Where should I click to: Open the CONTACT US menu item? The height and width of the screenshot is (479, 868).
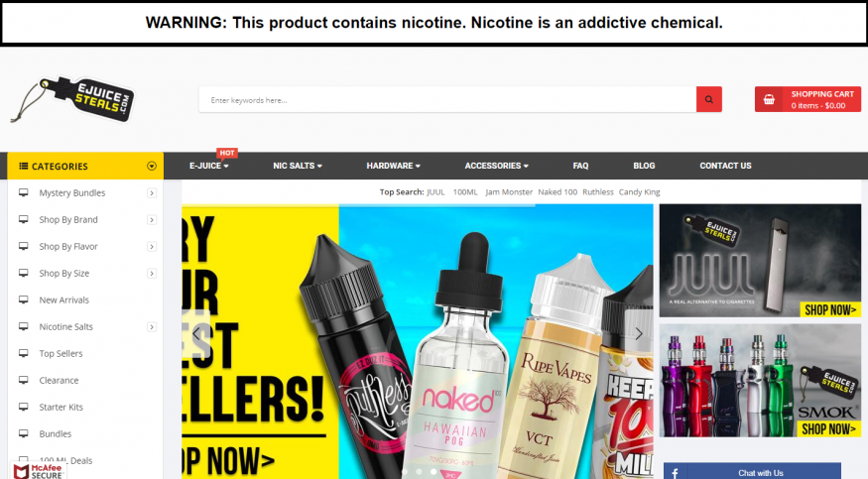click(725, 166)
